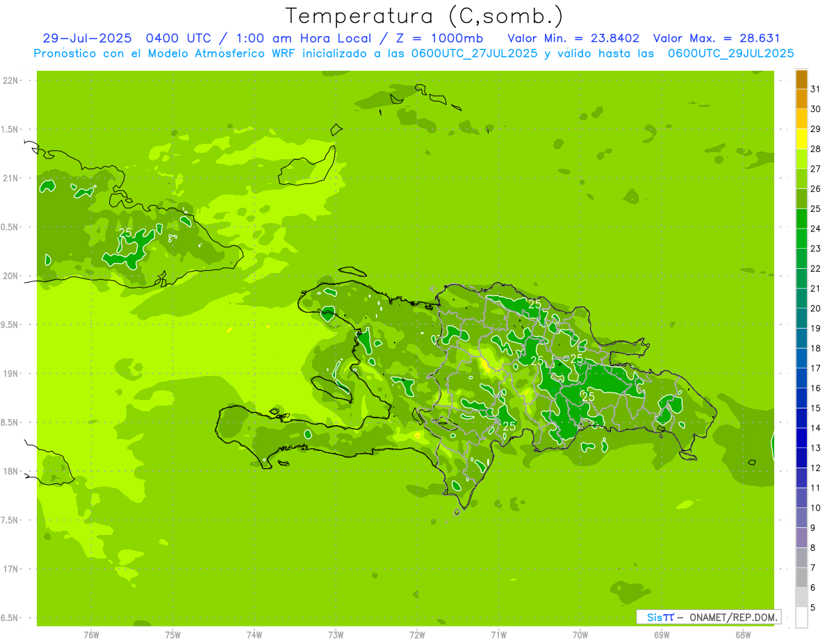Click the purple 8–9 color bar segment

pos(801,538)
